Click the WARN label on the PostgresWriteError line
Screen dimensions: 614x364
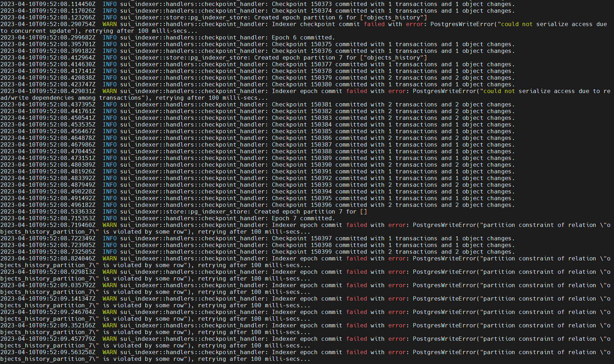[109, 24]
